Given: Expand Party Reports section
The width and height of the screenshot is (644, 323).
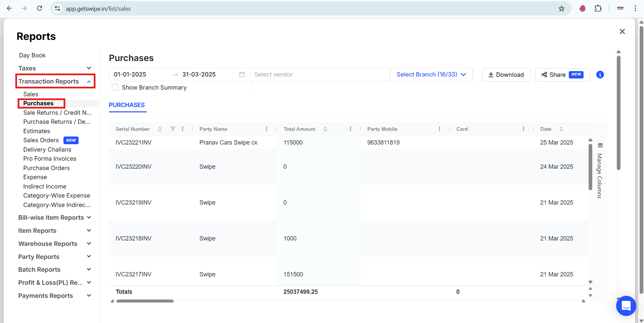Looking at the screenshot, I should click(55, 257).
